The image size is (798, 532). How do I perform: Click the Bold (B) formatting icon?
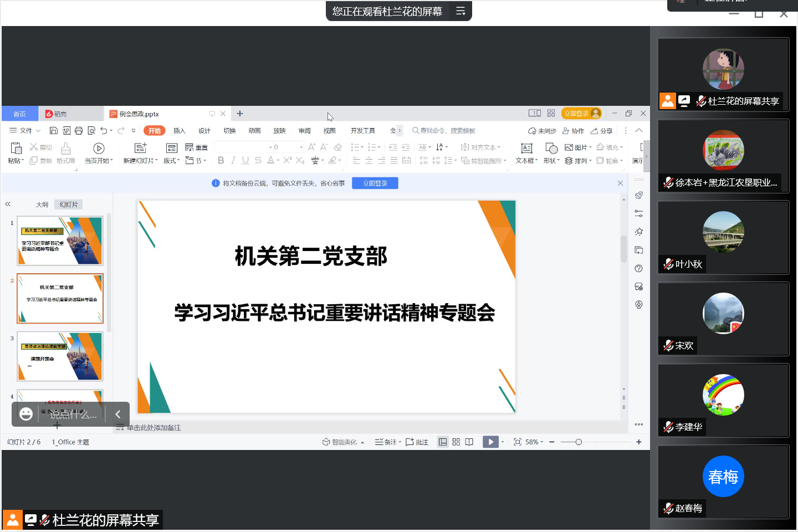coord(221,160)
